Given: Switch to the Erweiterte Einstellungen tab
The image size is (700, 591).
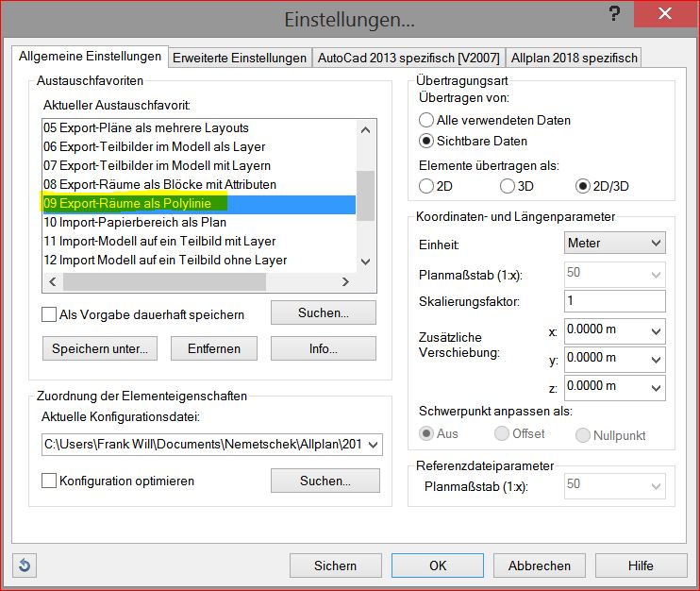Looking at the screenshot, I should point(240,58).
